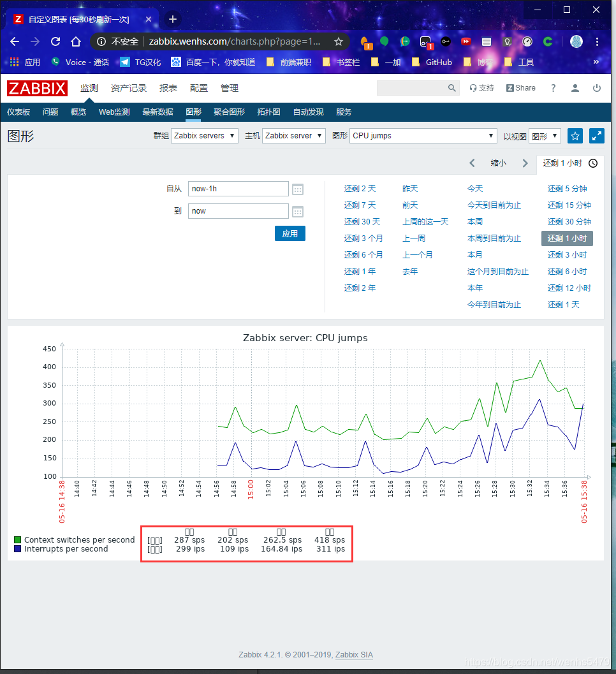616x674 pixels.
Task: Click blue Interrupts legend swatch
Action: [18, 548]
